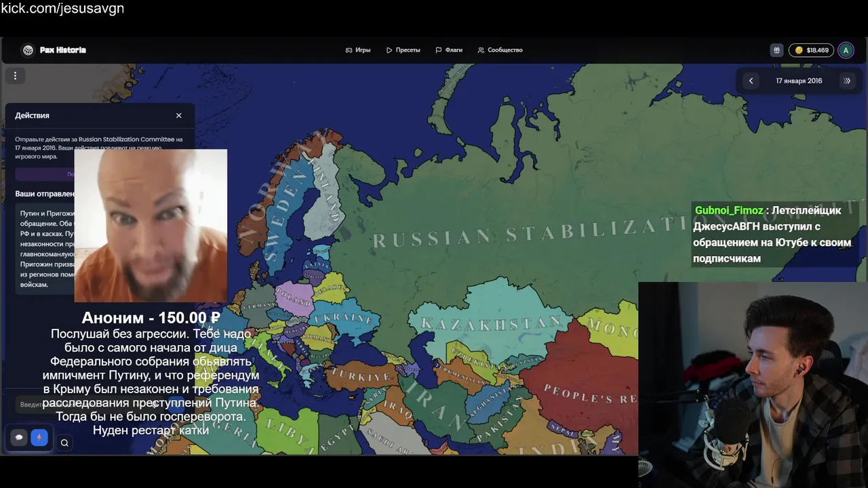Go to the previous date arrow
Viewport: 868px width, 488px height.
tap(751, 81)
